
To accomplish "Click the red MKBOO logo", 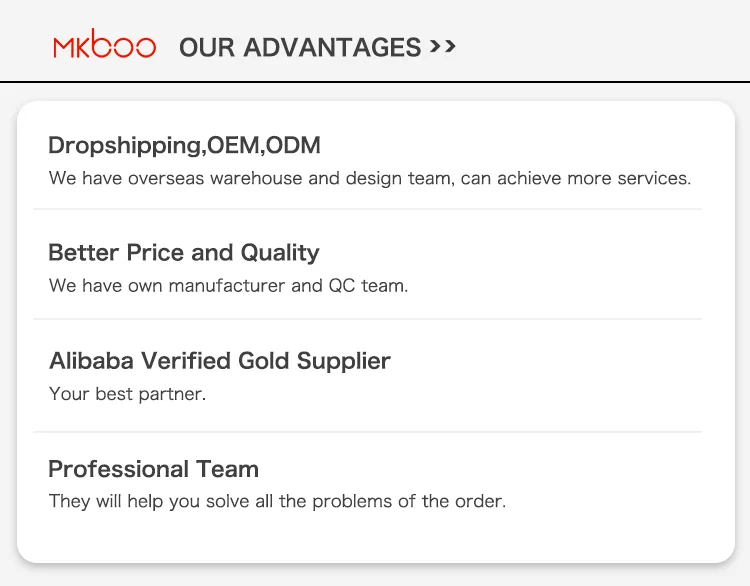I will coord(104,47).
